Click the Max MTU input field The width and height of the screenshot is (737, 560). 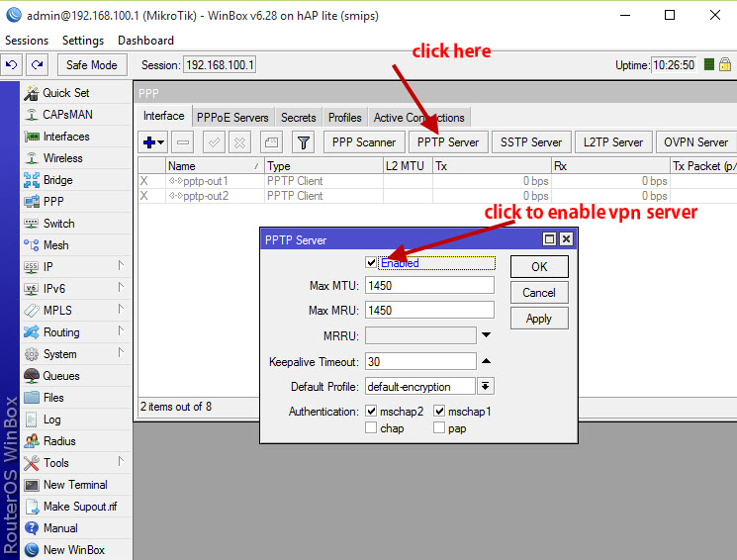[429, 285]
